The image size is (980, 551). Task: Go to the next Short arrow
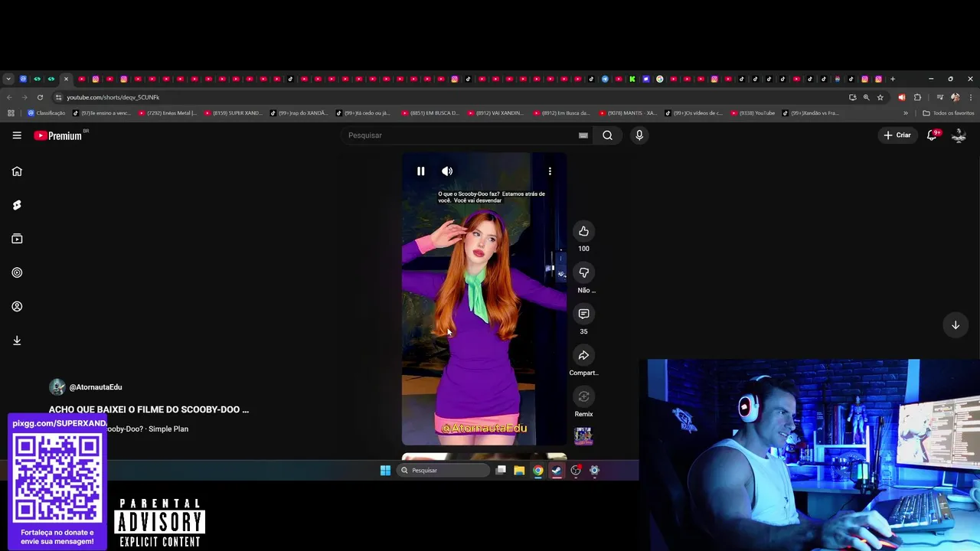tap(955, 325)
